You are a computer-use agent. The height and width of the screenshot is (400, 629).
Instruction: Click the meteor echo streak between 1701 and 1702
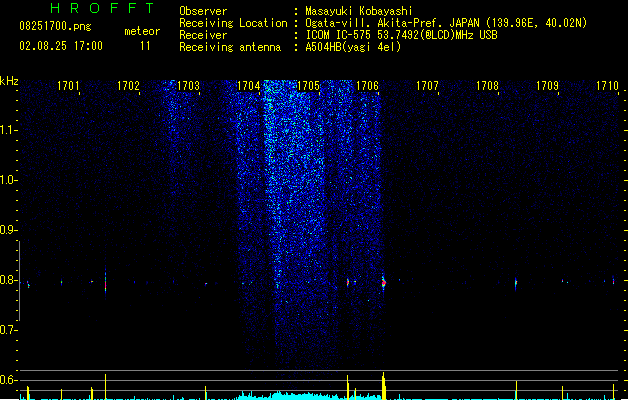[106, 283]
